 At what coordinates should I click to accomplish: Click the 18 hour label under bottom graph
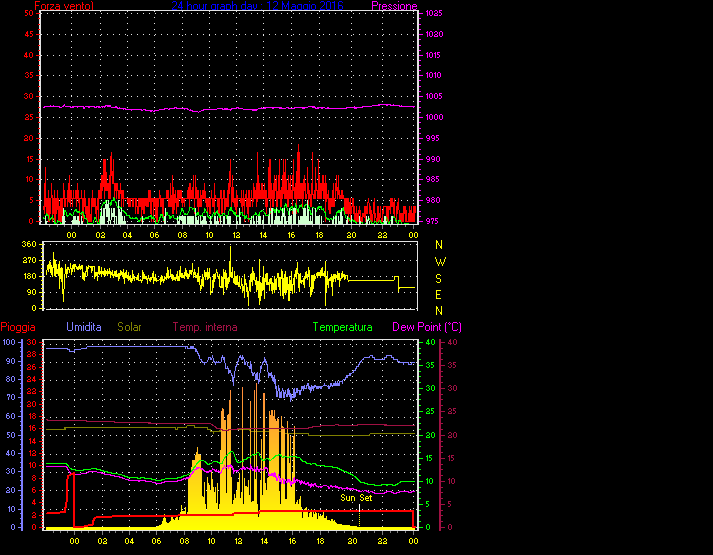coord(321,541)
